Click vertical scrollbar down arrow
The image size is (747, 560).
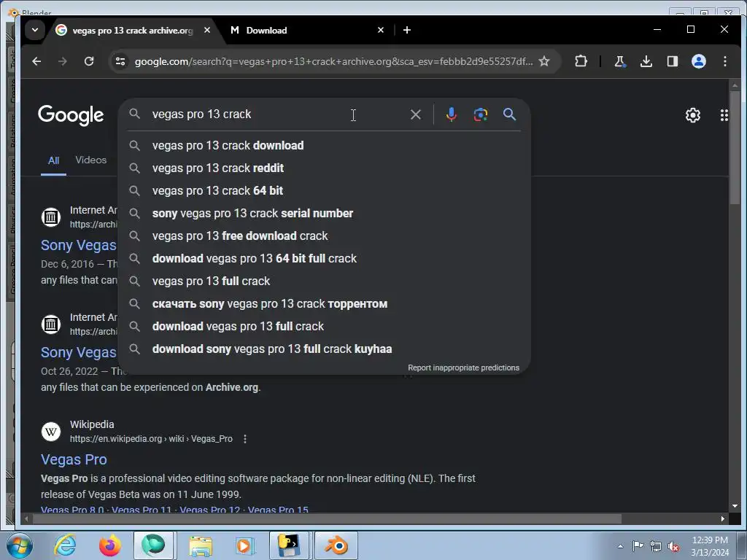pos(735,506)
